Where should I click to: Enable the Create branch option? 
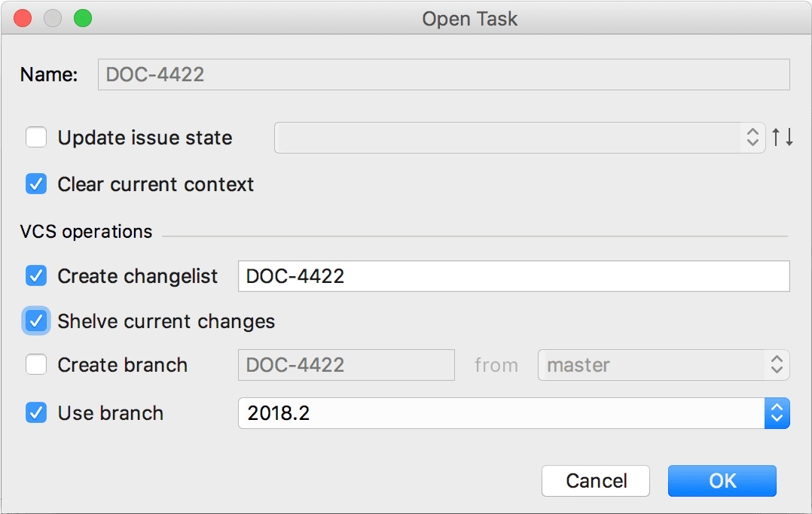(x=36, y=365)
